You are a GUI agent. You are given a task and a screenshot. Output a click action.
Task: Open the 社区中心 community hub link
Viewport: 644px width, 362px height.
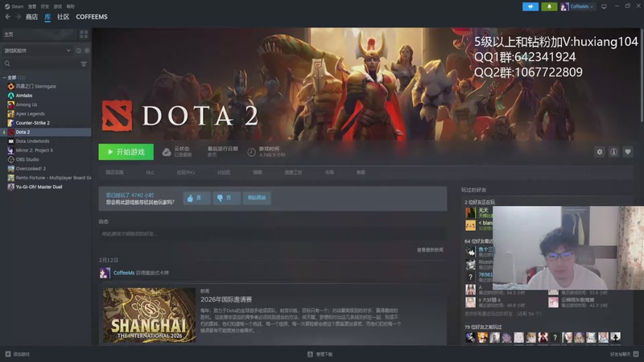pos(186,172)
